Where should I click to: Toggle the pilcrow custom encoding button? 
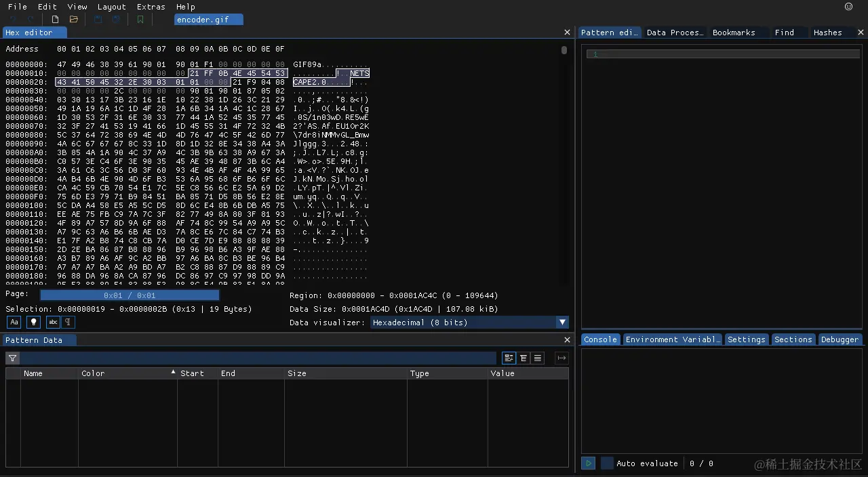(x=68, y=323)
